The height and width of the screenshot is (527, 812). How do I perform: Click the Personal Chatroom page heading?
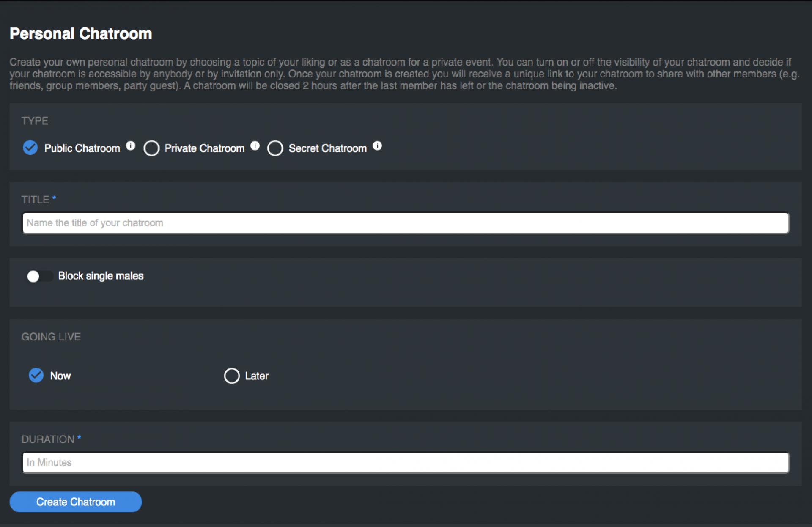(81, 33)
